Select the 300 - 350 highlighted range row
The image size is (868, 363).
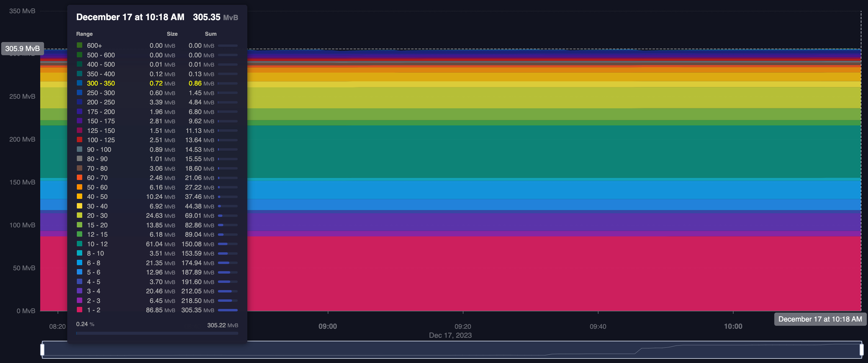[157, 83]
